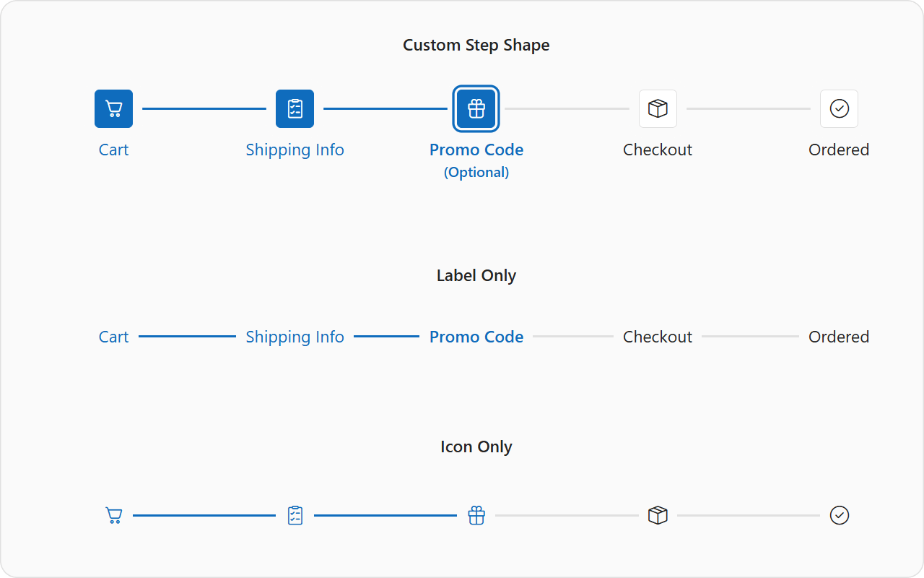The height and width of the screenshot is (578, 924).
Task: Click the Shipping Info clipboard icon
Action: point(295,108)
